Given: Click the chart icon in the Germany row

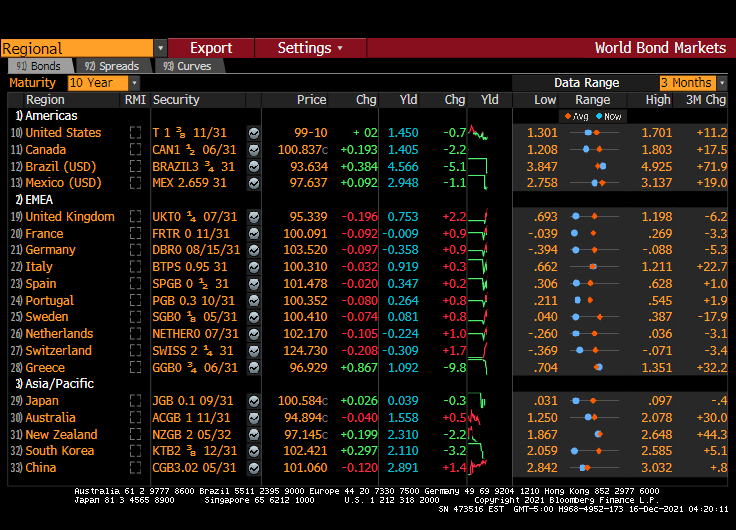Looking at the screenshot, I should (254, 251).
